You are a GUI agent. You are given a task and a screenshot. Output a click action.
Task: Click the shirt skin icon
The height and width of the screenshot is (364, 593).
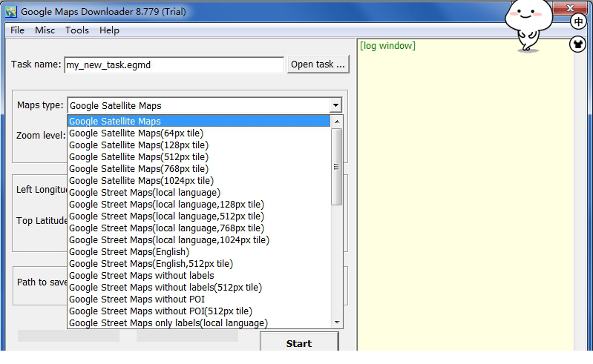[577, 44]
